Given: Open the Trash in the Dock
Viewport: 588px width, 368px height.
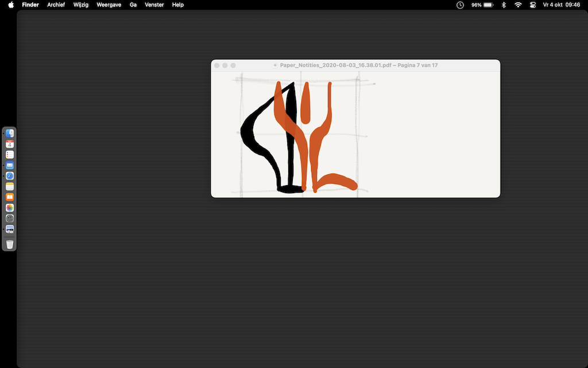Looking at the screenshot, I should pyautogui.click(x=10, y=244).
